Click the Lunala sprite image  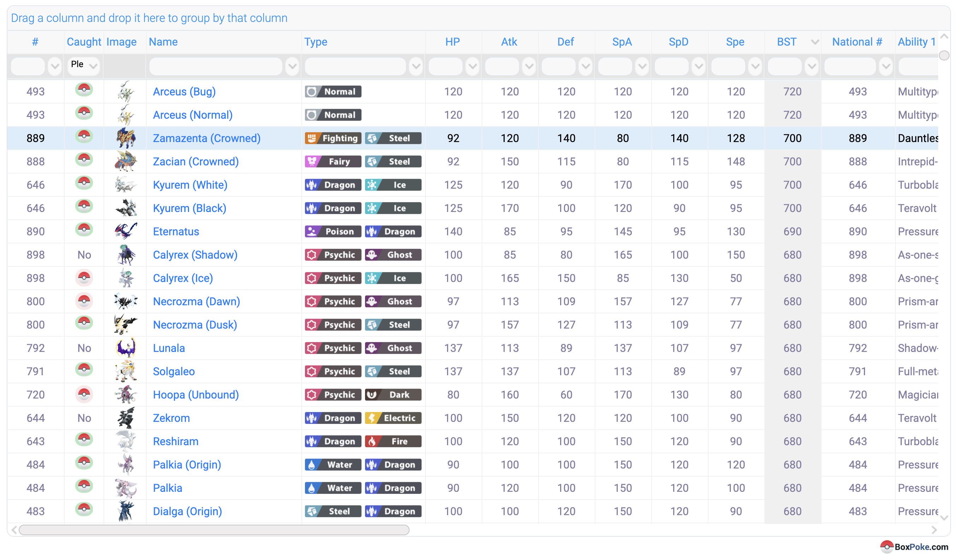click(125, 348)
